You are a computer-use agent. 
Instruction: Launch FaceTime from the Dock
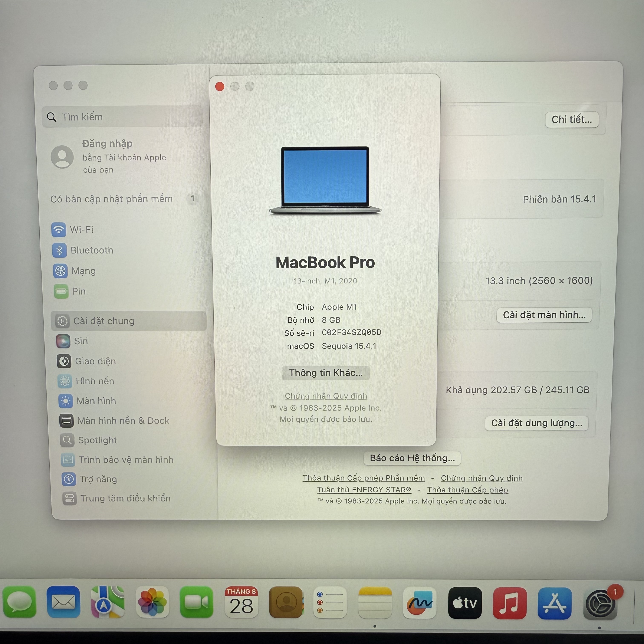(196, 602)
